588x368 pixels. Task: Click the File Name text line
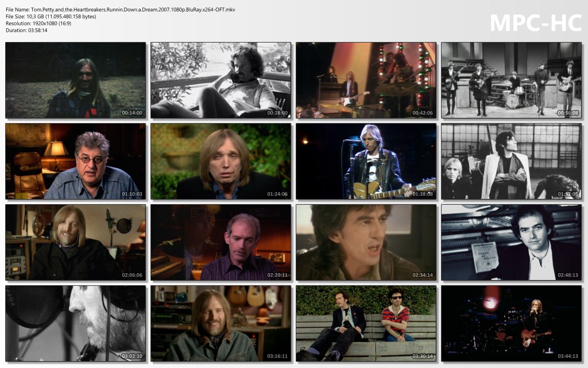(x=121, y=10)
